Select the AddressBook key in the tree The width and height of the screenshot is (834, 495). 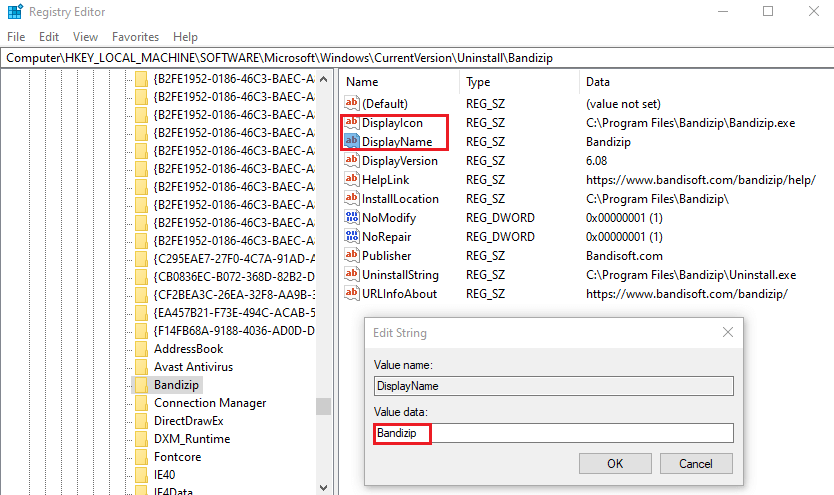click(x=189, y=349)
